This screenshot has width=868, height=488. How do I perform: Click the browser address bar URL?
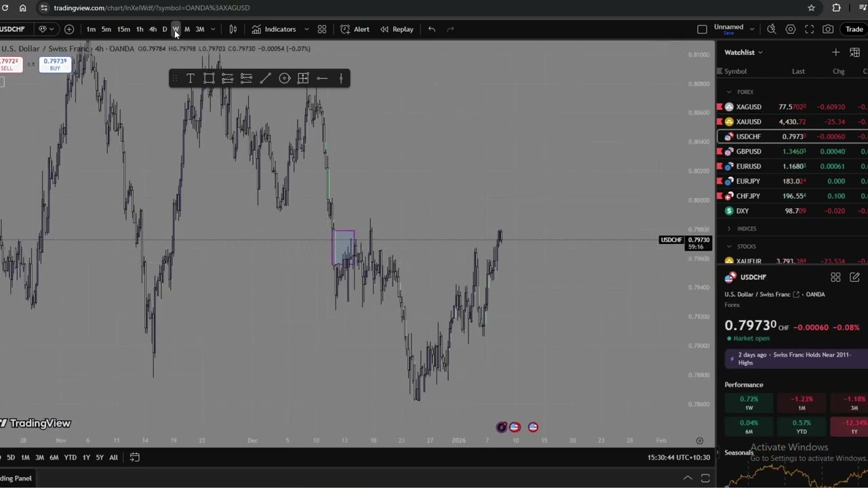152,7
